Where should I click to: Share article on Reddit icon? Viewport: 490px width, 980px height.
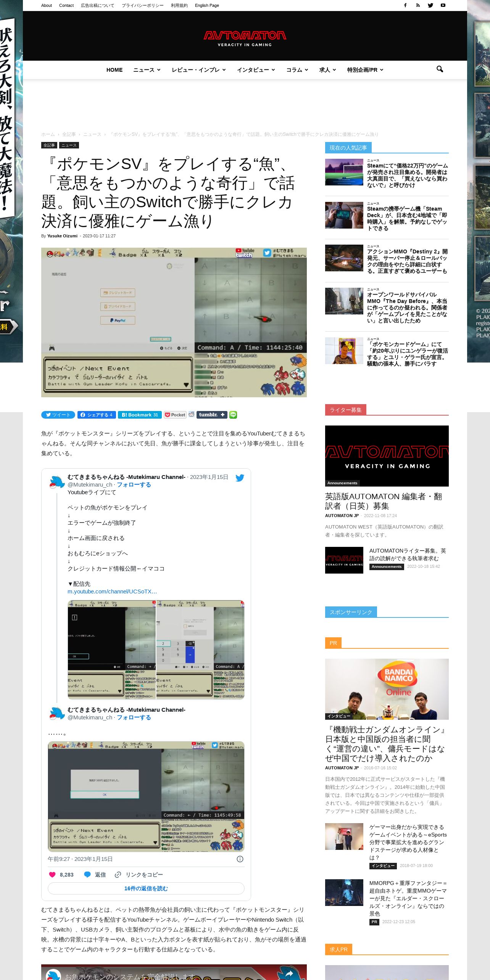(x=192, y=414)
